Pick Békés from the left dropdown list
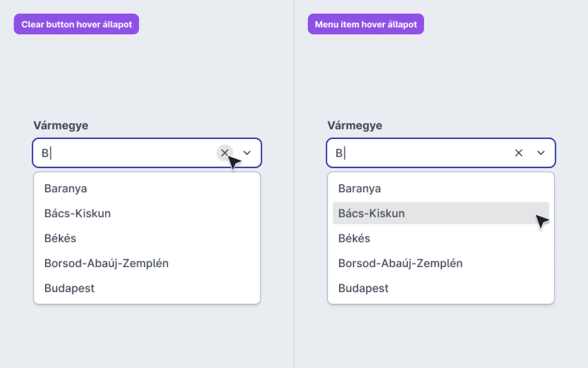Screen dimensions: 588x368 point(147,238)
